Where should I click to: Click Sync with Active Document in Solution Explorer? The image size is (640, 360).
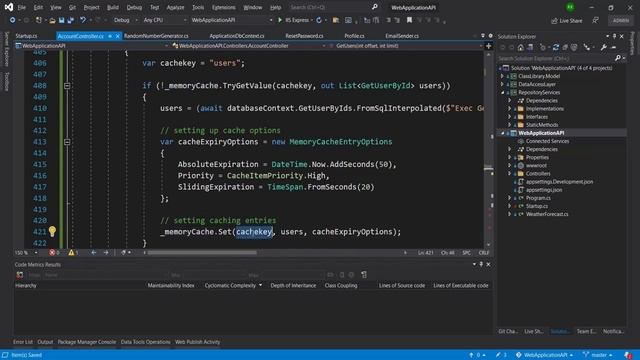pyautogui.click(x=556, y=48)
